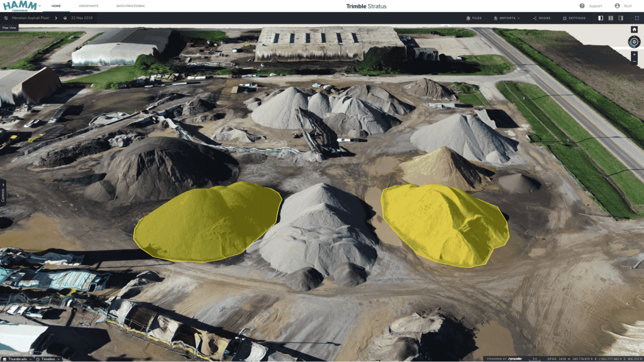This screenshot has width=644, height=362.
Task: Switch to the Data Processing tab
Action: coord(131,6)
